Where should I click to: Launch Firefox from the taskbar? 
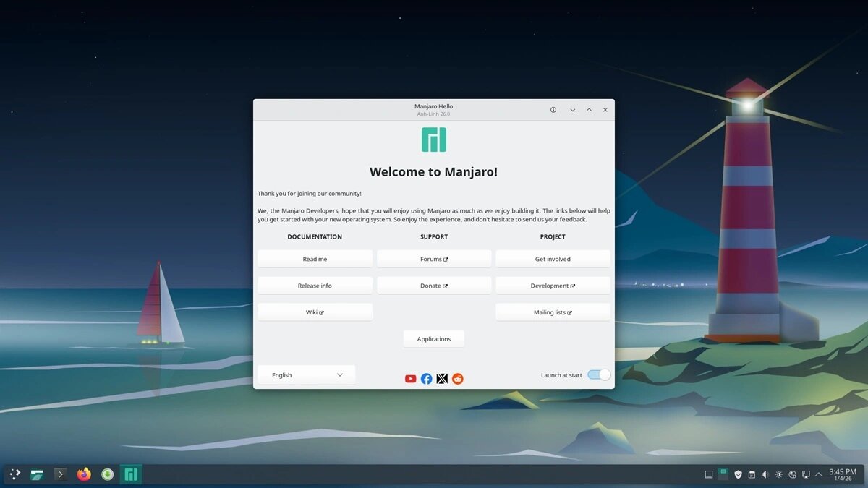tap(84, 474)
